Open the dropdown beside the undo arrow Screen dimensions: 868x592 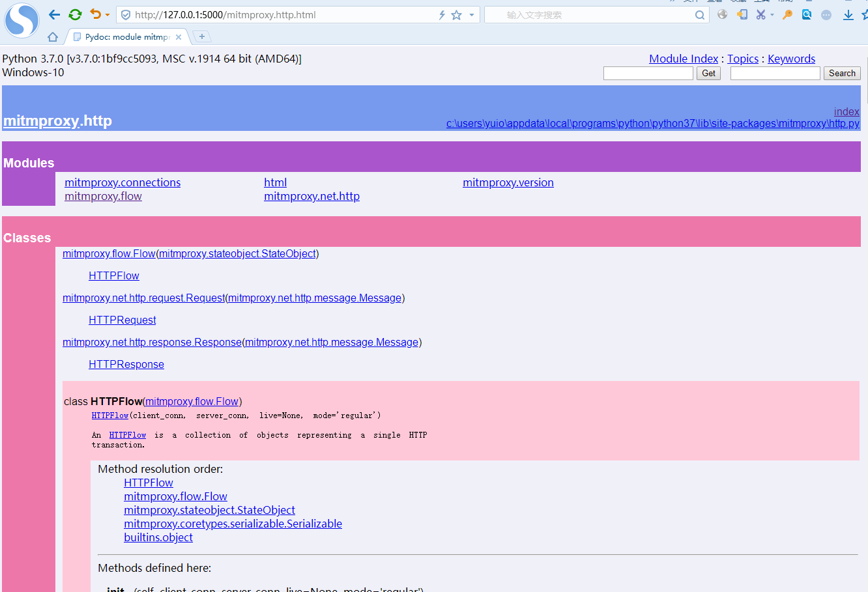[108, 15]
